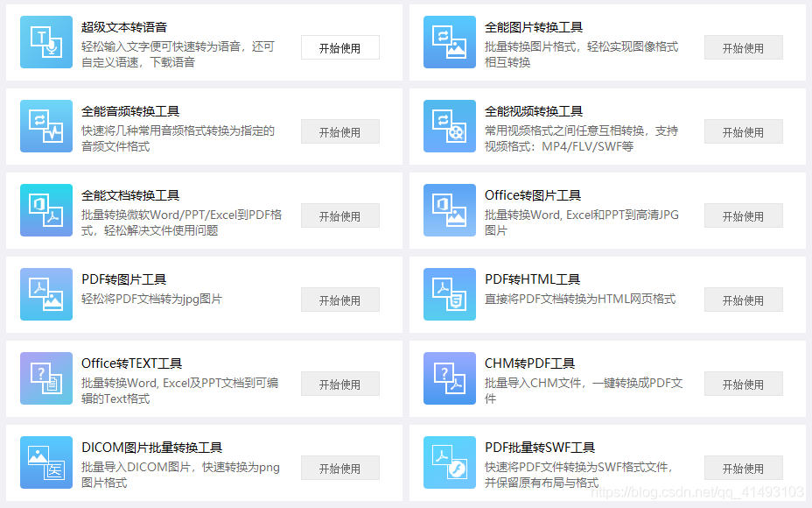812x508 pixels.
Task: Select the 全能音频转换工具 title
Action: pyautogui.click(x=130, y=111)
